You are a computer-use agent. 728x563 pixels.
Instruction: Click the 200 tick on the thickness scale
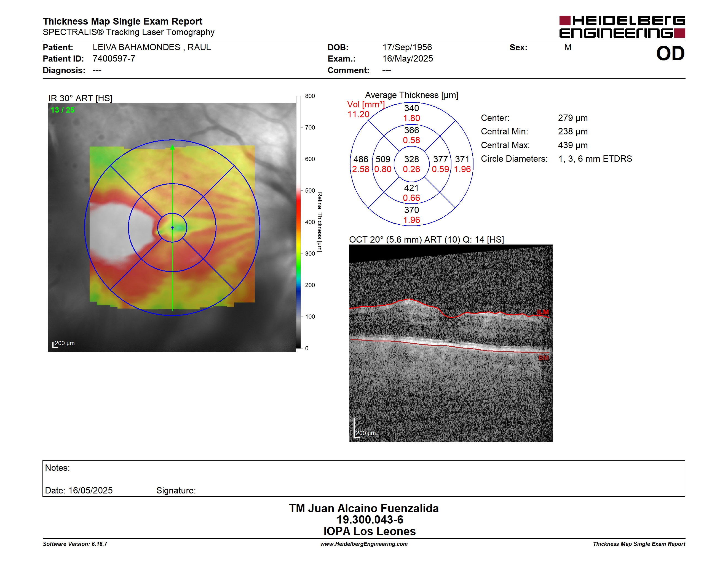click(x=309, y=285)
